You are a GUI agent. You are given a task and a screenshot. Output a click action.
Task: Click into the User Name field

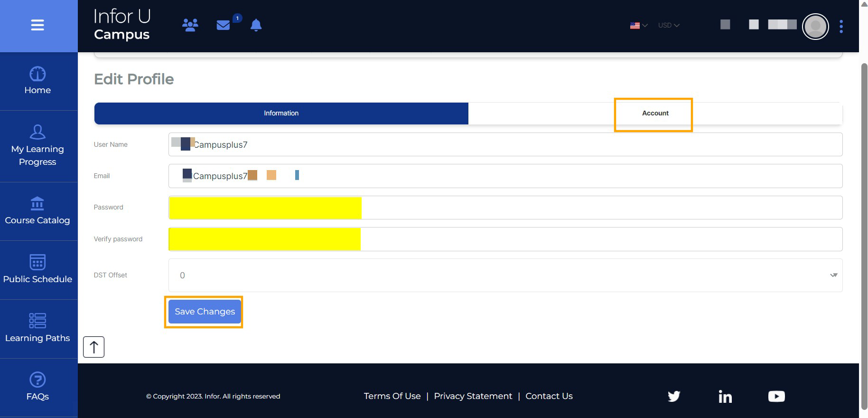pyautogui.click(x=505, y=145)
